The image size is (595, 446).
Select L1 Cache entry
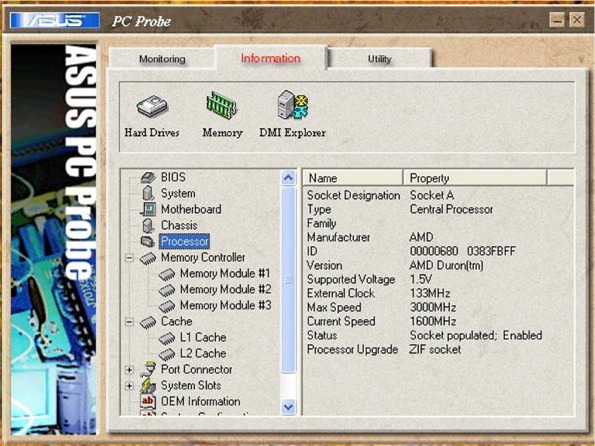[203, 337]
